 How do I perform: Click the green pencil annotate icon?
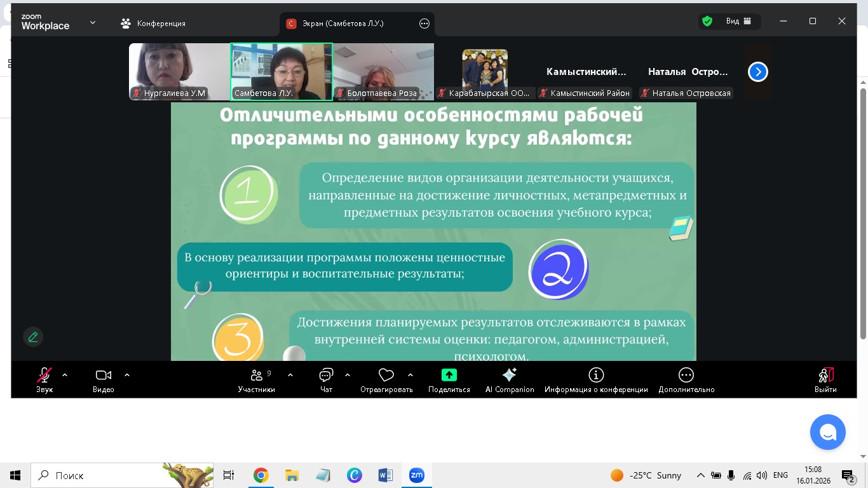[x=33, y=337]
